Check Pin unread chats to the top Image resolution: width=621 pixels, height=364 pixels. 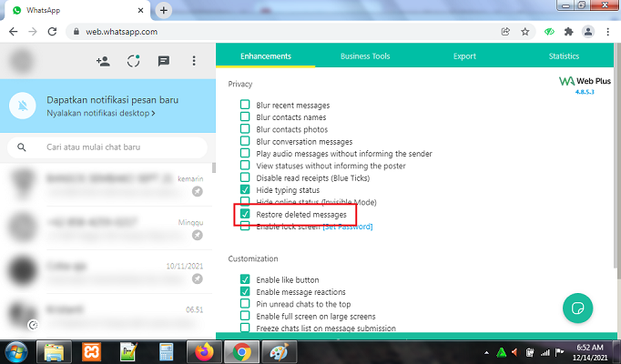click(x=245, y=303)
